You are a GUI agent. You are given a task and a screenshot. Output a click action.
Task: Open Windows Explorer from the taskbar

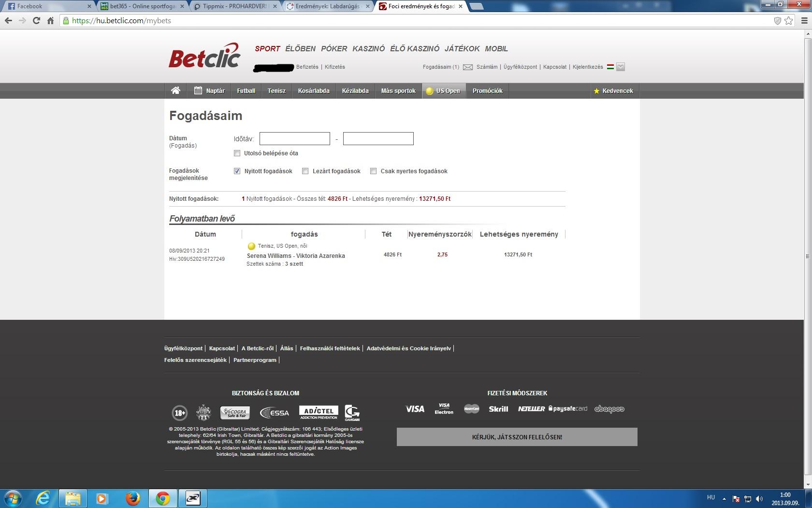[x=73, y=498]
